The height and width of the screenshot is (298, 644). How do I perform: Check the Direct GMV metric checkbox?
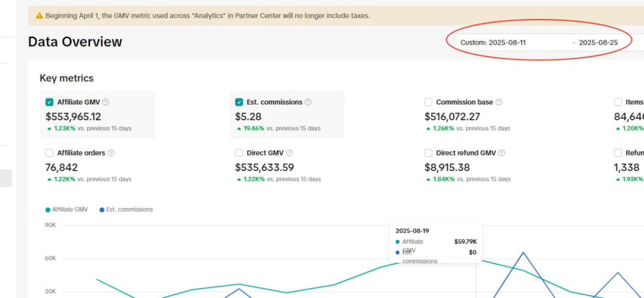pyautogui.click(x=239, y=153)
